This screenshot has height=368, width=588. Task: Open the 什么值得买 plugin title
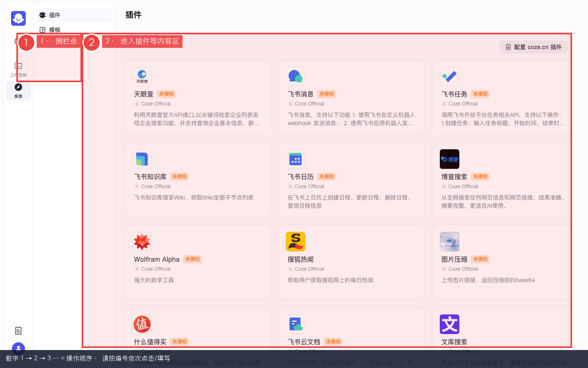tap(150, 342)
